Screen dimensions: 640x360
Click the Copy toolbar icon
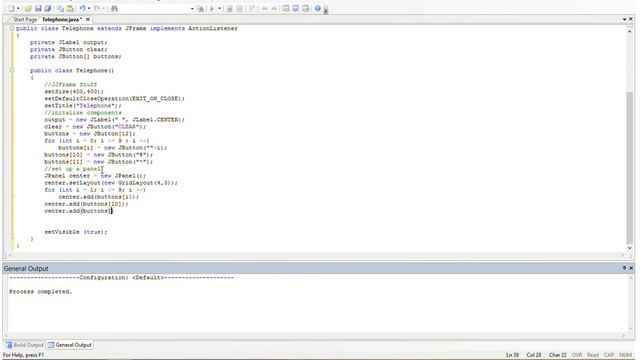(x=60, y=9)
